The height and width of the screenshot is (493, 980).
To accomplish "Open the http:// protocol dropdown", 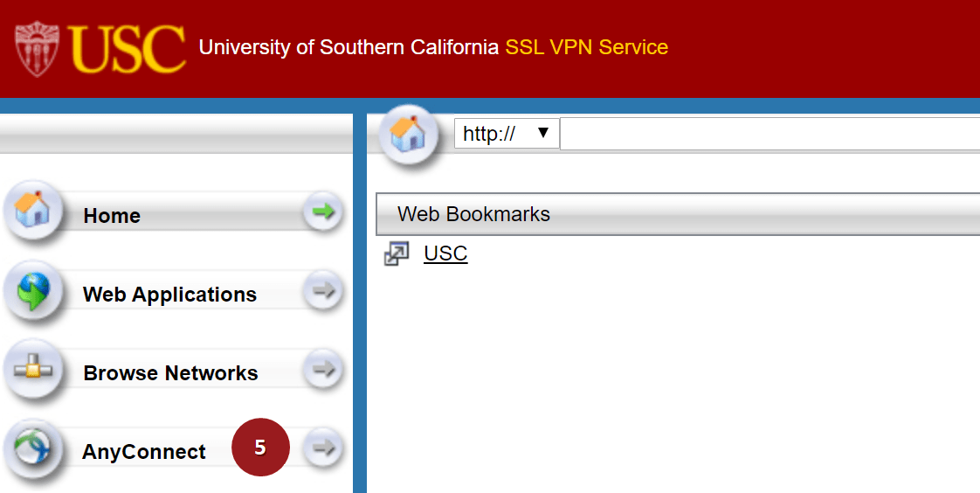I will tap(507, 134).
